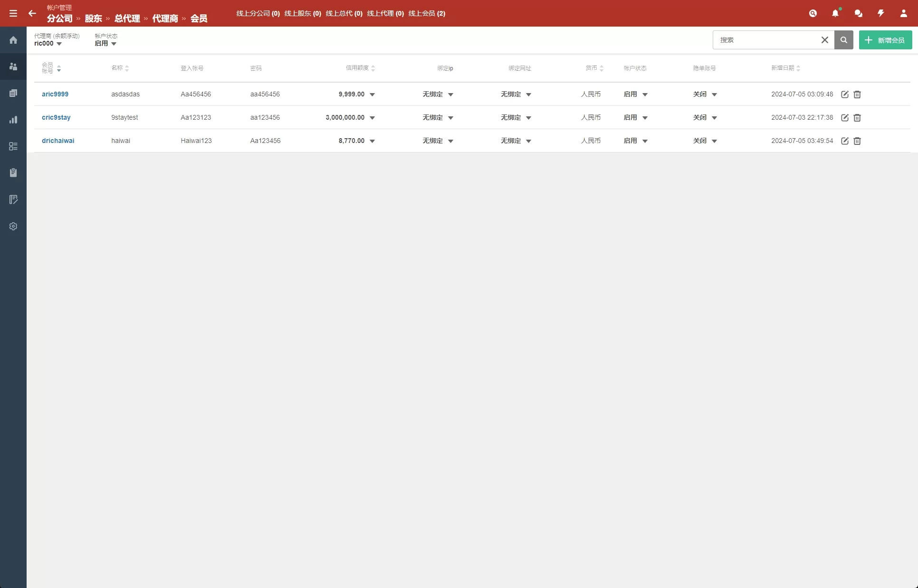Screen dimensions: 918x588
Task: Switch to 分公司 breadcrumb tab
Action: [x=60, y=19]
